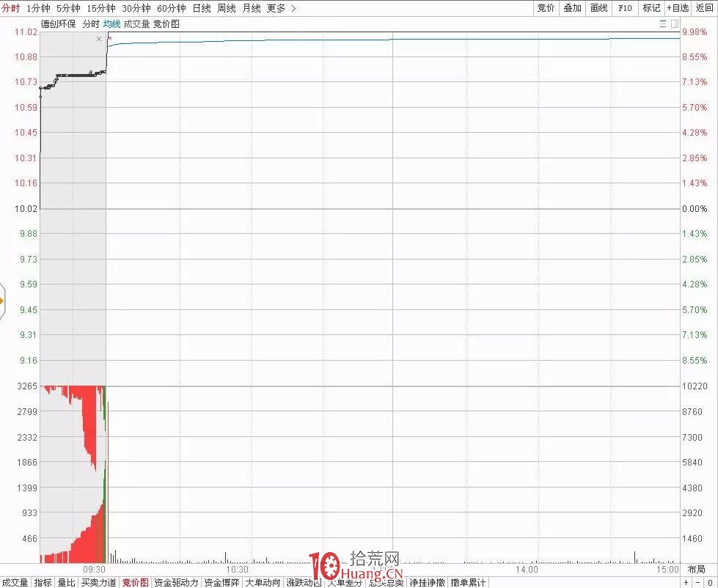Select the 买卖力道 bottom tab
Viewport: 718px width, 588px height.
coord(98,583)
